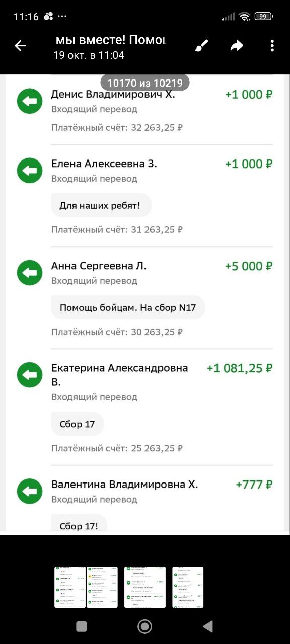The image size is (290, 644).
Task: Tap the green arrow beside Елена Алексеевна З.
Action: (30, 171)
